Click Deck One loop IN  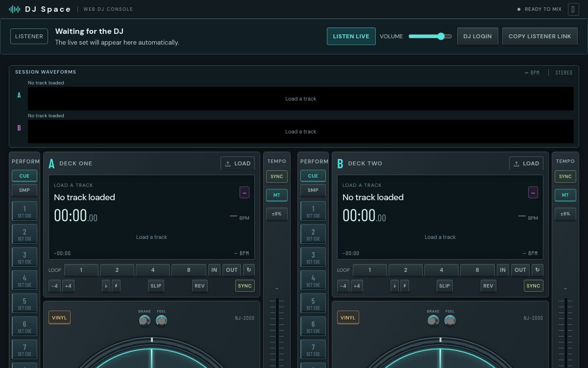214,270
